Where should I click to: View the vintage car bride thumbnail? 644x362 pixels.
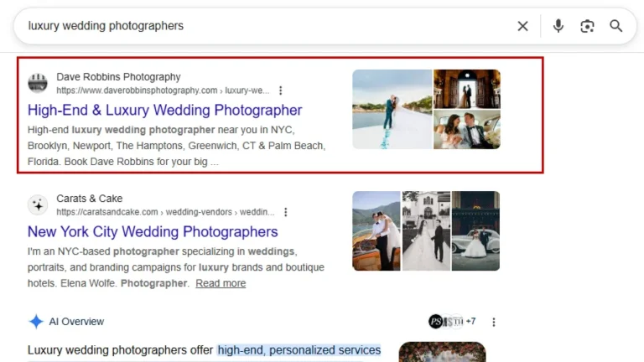point(475,230)
